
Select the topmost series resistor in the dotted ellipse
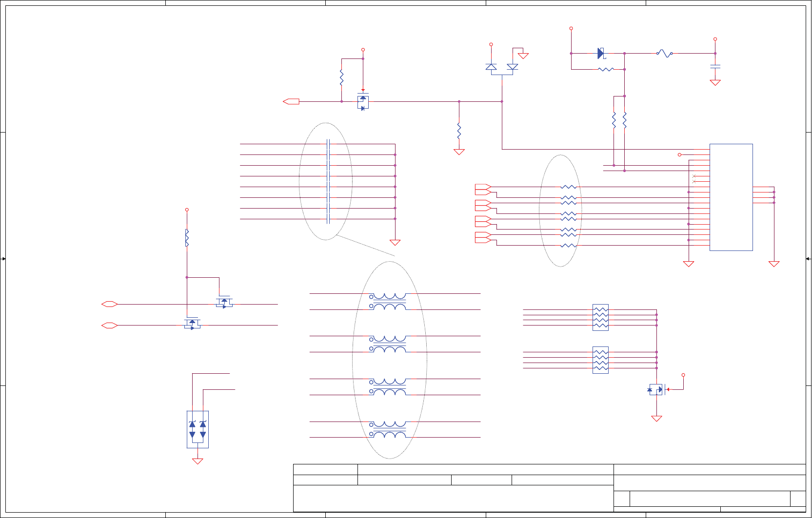(x=569, y=187)
